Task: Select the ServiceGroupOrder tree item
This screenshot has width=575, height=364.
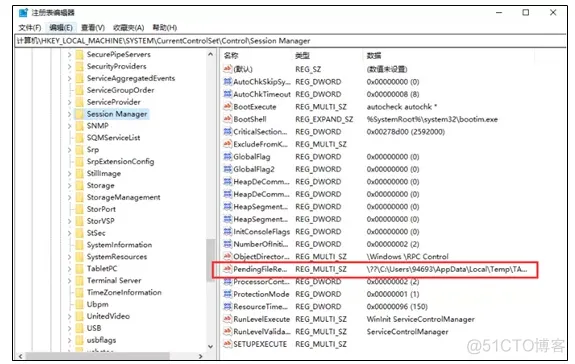Action: (120, 90)
